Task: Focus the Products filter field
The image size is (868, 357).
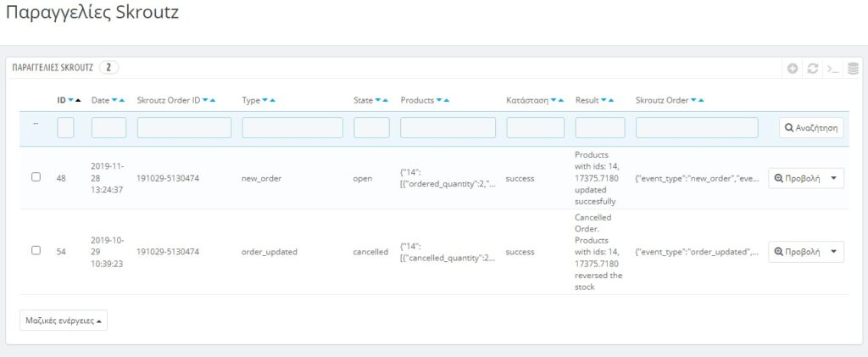Action: pyautogui.click(x=448, y=128)
